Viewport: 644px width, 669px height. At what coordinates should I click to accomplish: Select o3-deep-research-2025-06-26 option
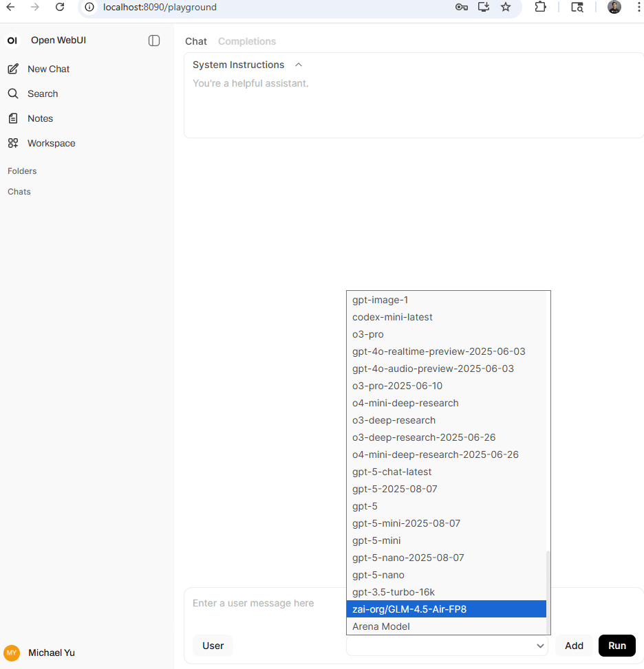tap(447, 437)
